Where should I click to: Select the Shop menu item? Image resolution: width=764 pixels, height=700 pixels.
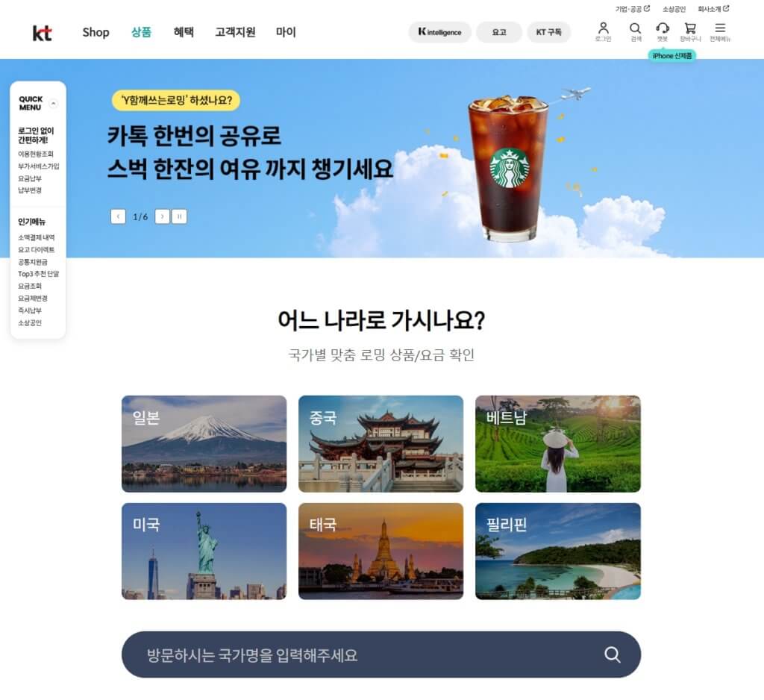[x=95, y=32]
